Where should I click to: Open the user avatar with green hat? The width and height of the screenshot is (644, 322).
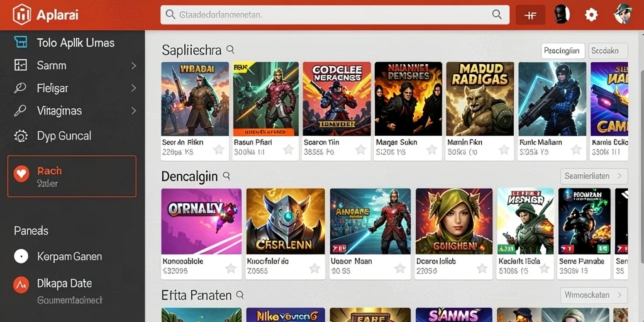coord(623,14)
